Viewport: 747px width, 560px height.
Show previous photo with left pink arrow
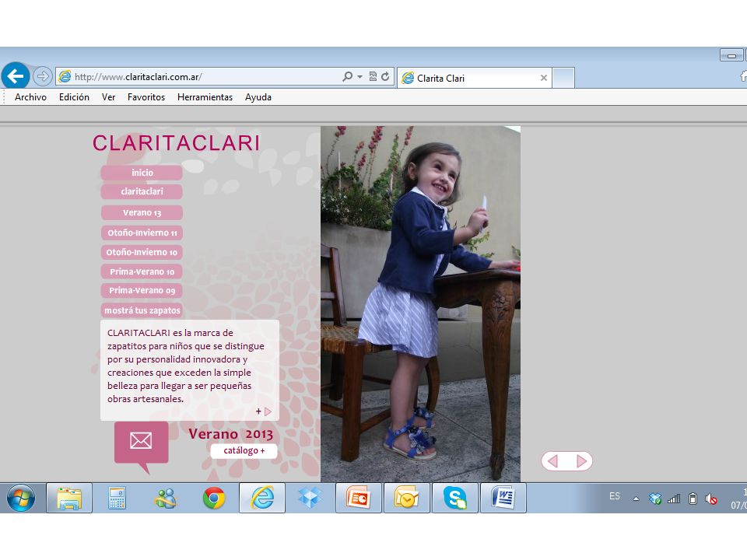click(553, 461)
